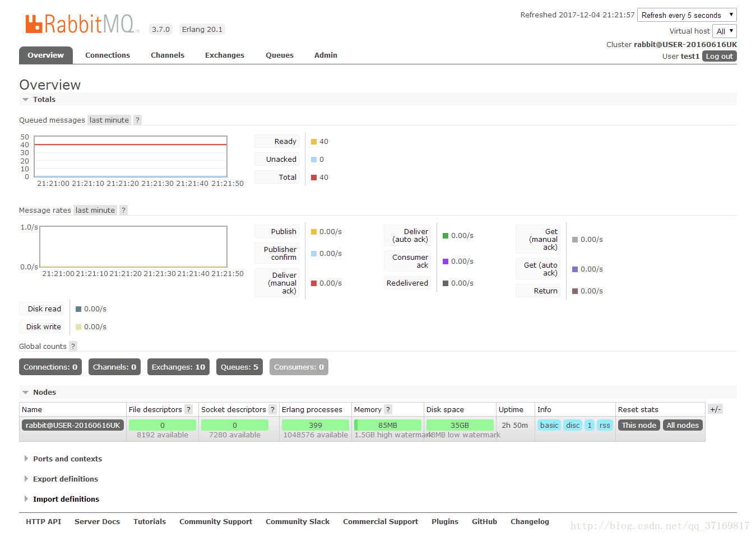Open the Tutorials link
The width and height of the screenshot is (756, 537).
[x=150, y=521]
